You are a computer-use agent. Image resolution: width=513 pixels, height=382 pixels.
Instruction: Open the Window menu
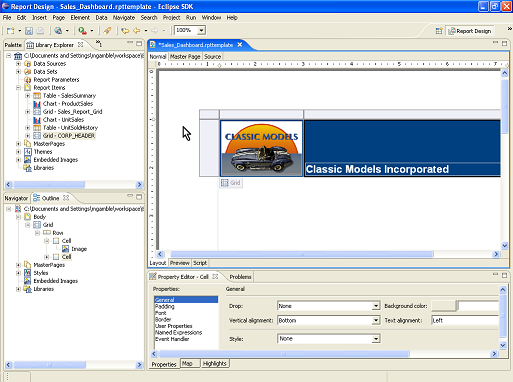tap(211, 17)
